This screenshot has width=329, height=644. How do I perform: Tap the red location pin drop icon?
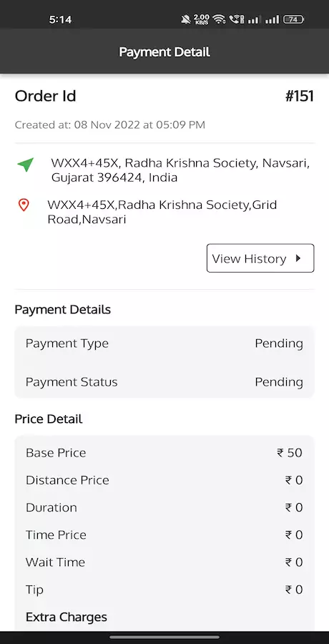(24, 205)
